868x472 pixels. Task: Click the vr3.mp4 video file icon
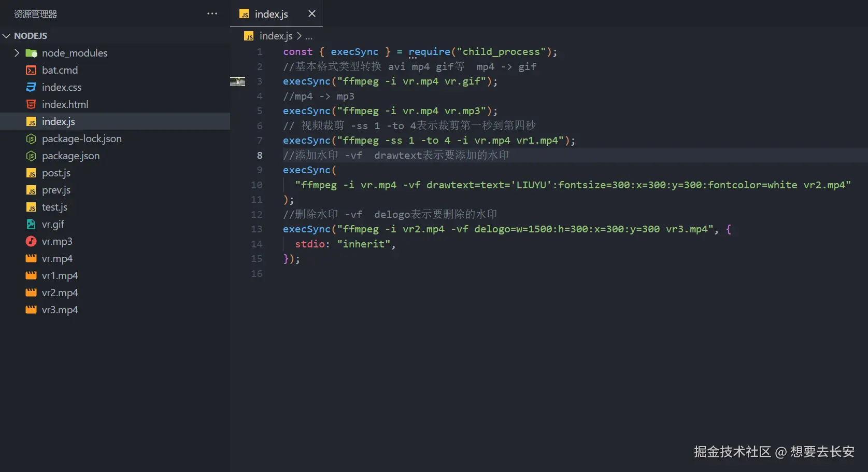coord(31,310)
